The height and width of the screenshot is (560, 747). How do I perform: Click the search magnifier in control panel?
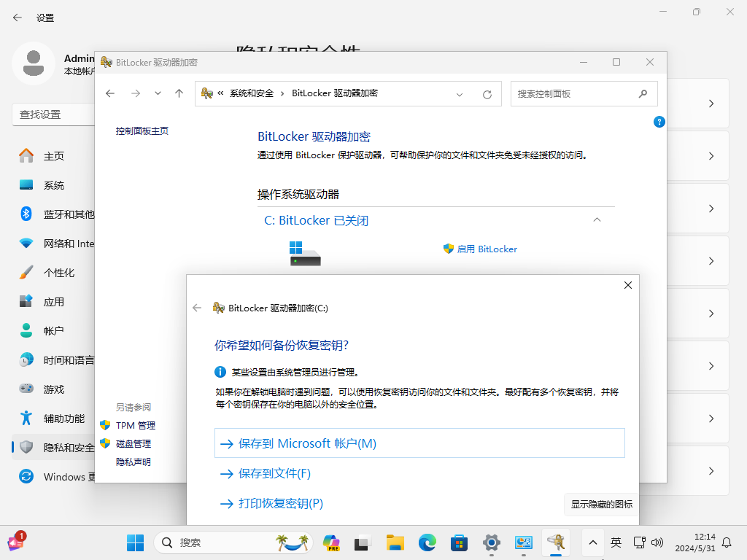[643, 93]
